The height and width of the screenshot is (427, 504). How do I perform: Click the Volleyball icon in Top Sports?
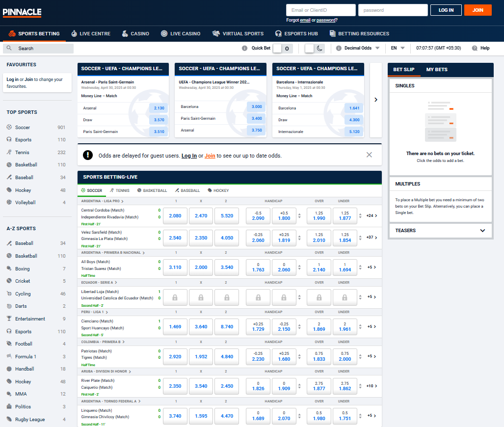click(x=9, y=202)
